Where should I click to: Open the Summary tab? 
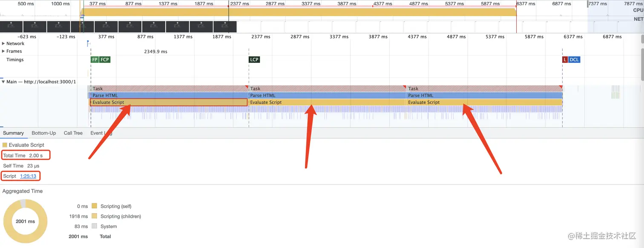pyautogui.click(x=14, y=133)
